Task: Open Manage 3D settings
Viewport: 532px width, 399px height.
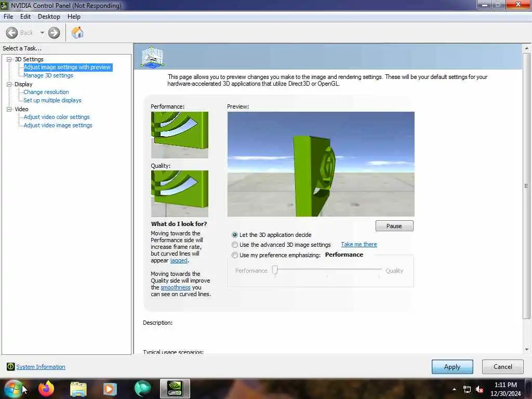Action: (48, 75)
